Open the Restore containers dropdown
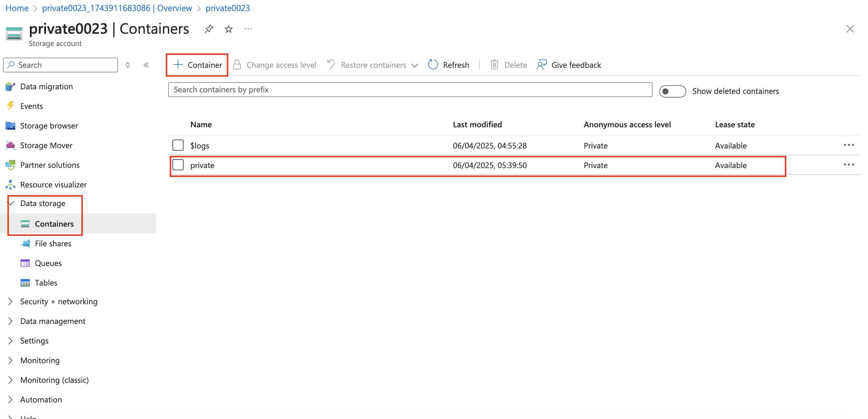The image size is (868, 419). pyautogui.click(x=372, y=65)
